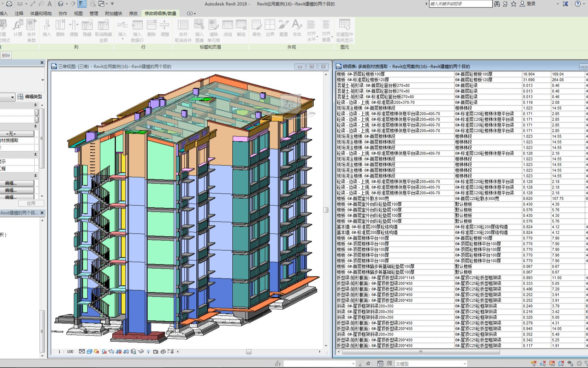Select cell 楼板: 6#-顶层砼楼板100厚 in schedule
588x368 pixels.
tap(395, 74)
